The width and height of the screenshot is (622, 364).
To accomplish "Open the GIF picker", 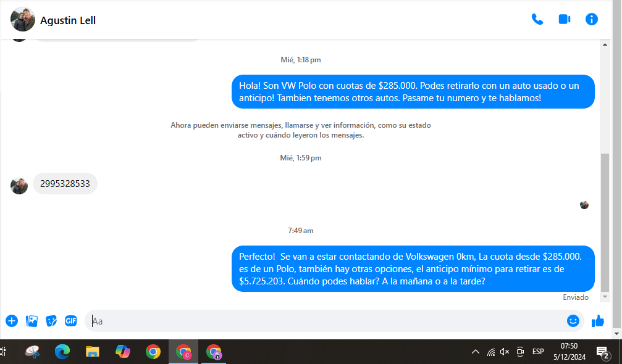I will click(x=71, y=321).
